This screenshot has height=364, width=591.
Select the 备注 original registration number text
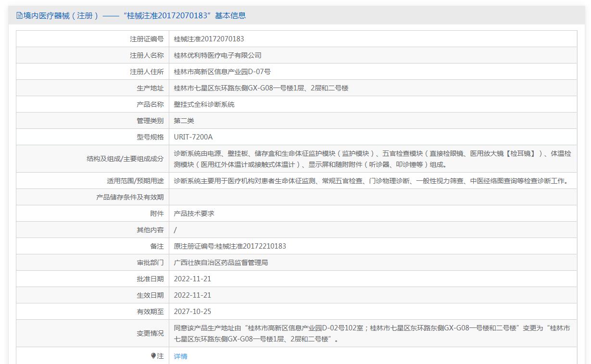point(230,246)
